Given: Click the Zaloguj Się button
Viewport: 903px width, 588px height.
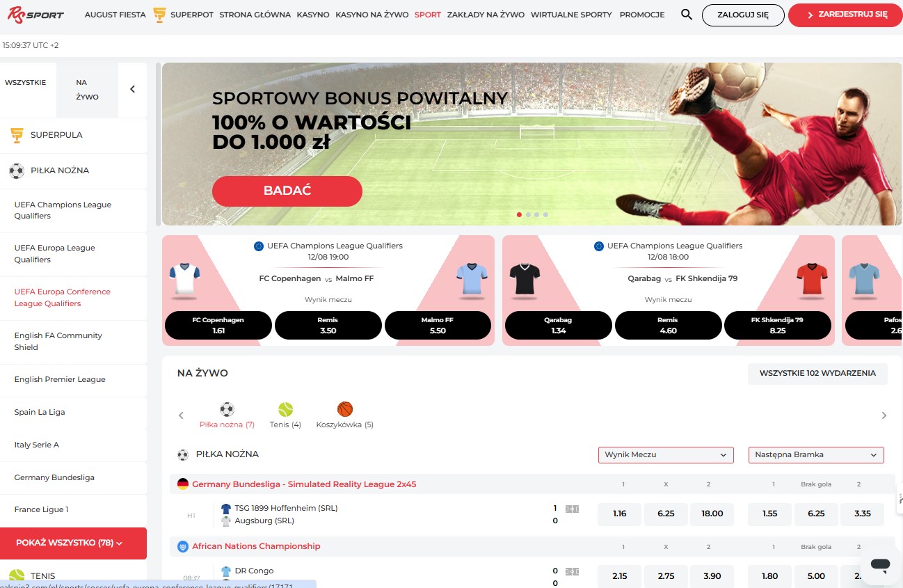Looking at the screenshot, I should pyautogui.click(x=743, y=15).
